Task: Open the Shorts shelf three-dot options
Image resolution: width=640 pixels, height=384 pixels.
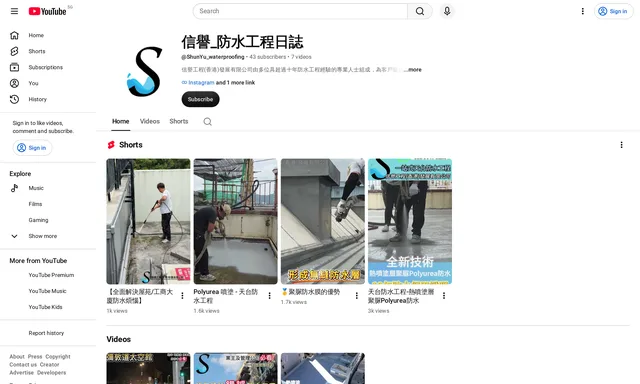Action: [621, 145]
